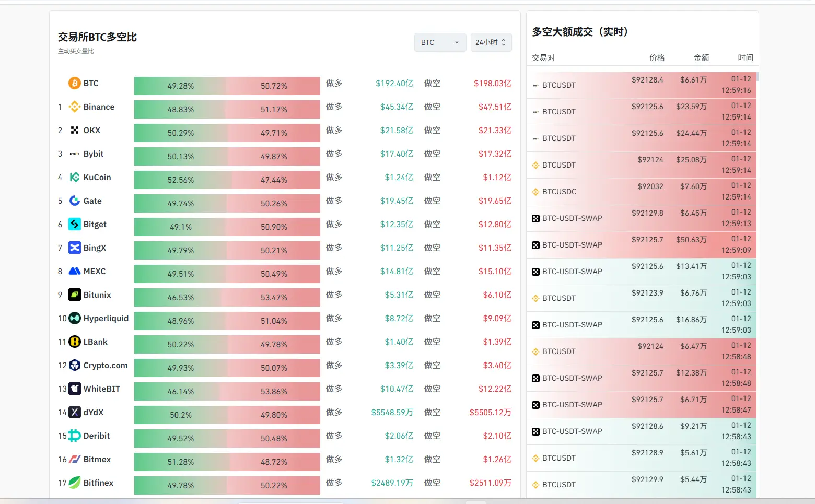Click the Deribit logo icon

click(75, 436)
